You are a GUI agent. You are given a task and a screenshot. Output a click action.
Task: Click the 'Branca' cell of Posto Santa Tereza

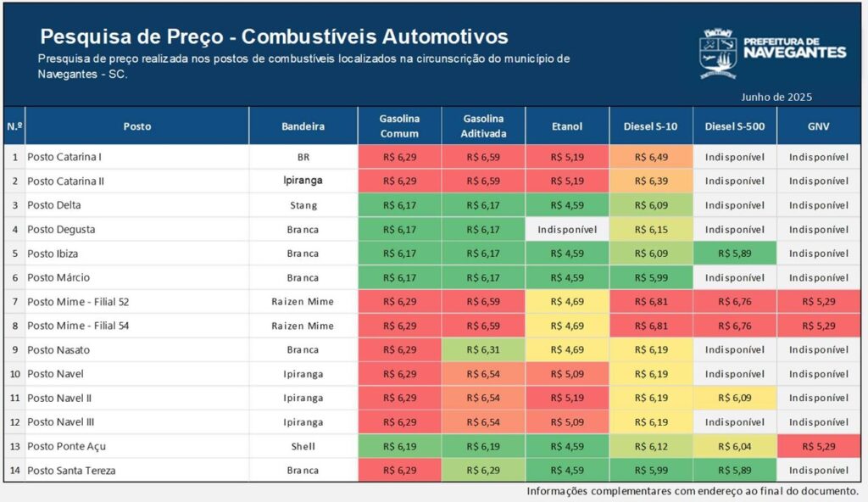(303, 471)
